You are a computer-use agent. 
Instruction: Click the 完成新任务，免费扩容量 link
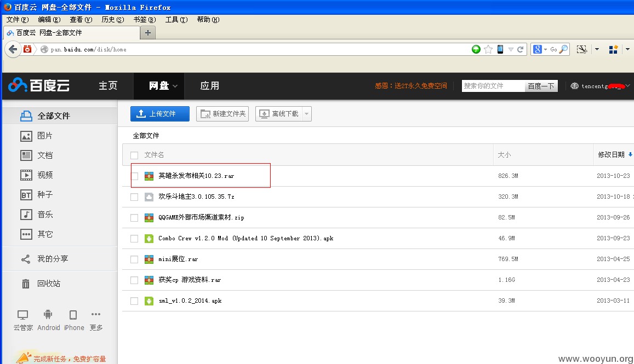[70, 359]
